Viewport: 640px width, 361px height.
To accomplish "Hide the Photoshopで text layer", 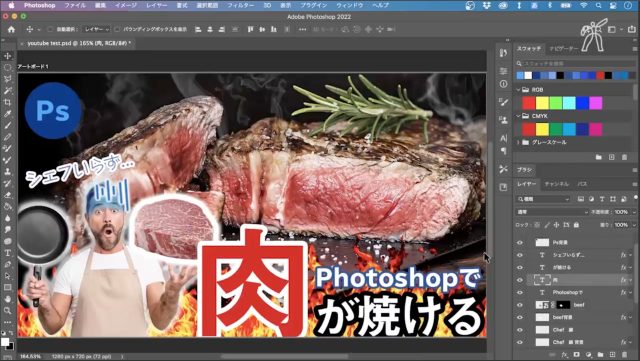I will (x=520, y=292).
